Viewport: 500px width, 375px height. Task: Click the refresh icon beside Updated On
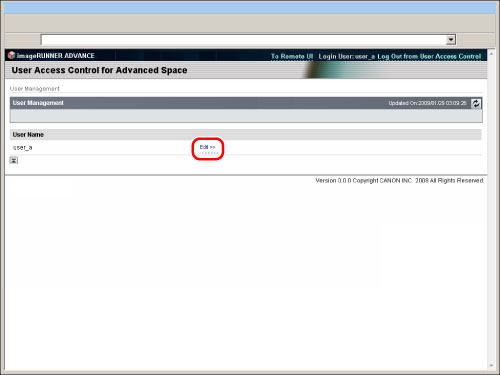point(476,103)
